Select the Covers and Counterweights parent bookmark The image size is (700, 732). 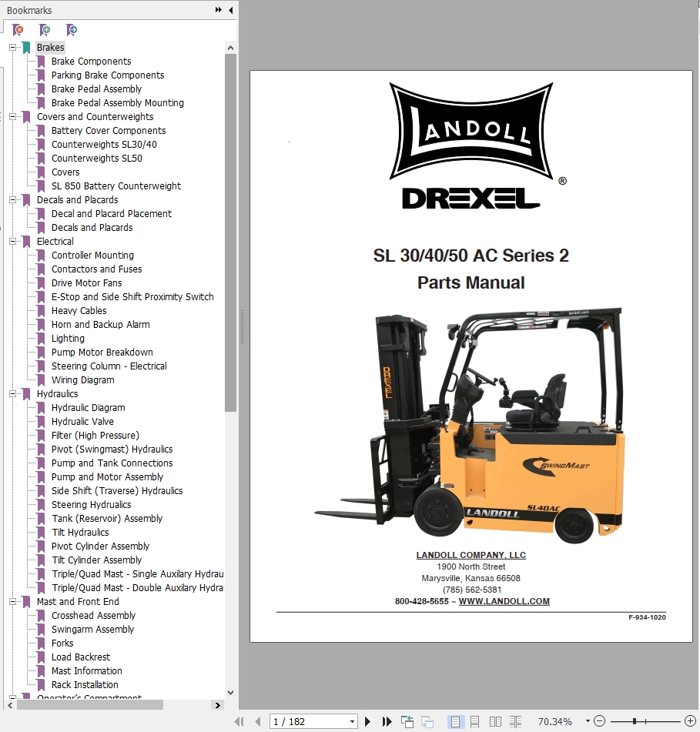coord(95,117)
